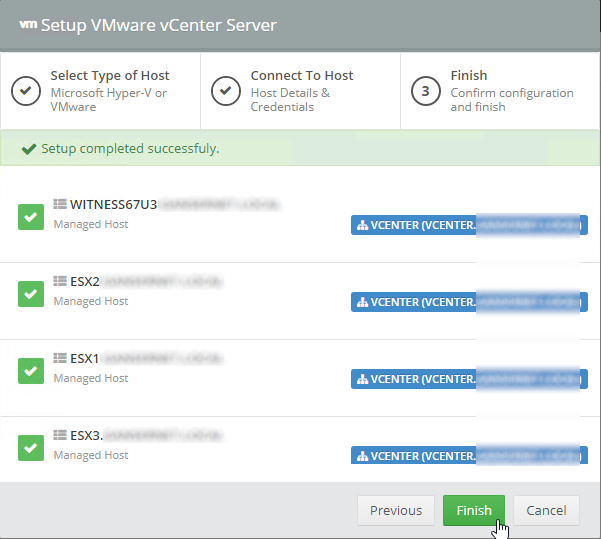The width and height of the screenshot is (601, 539).
Task: Select the WITNESS67U3 host name
Action: coord(113,204)
